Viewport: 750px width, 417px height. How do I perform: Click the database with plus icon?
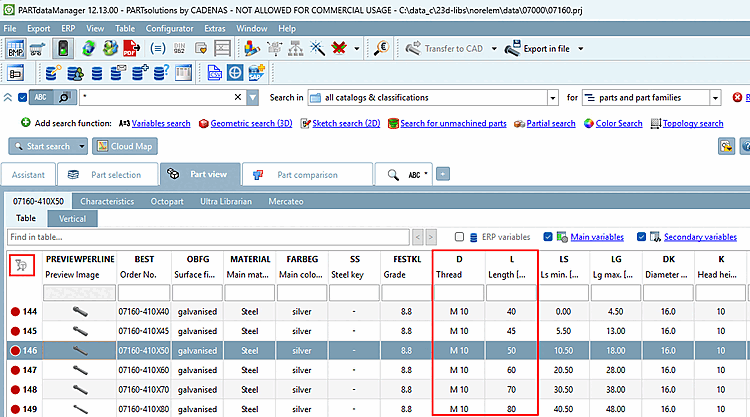coord(140,73)
